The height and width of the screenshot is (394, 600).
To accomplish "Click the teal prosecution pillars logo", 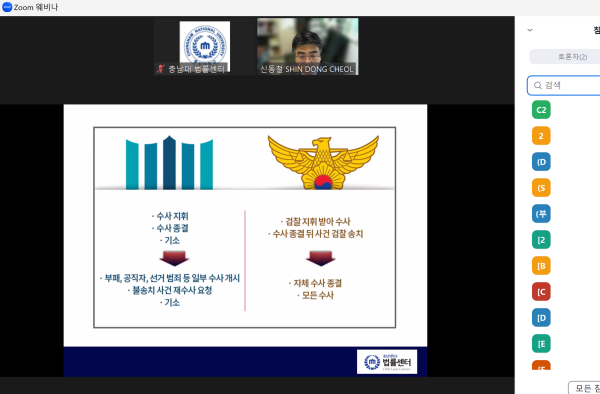I will click(x=169, y=163).
